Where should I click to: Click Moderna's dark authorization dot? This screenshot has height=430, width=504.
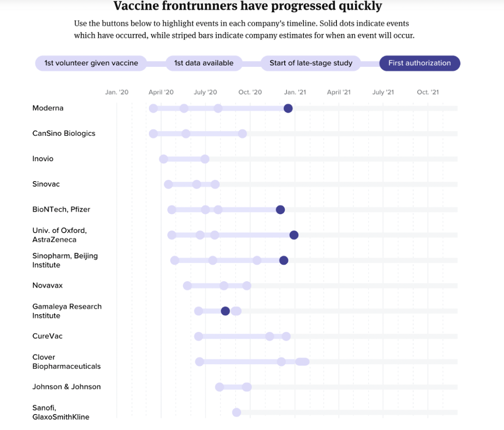[x=288, y=108]
